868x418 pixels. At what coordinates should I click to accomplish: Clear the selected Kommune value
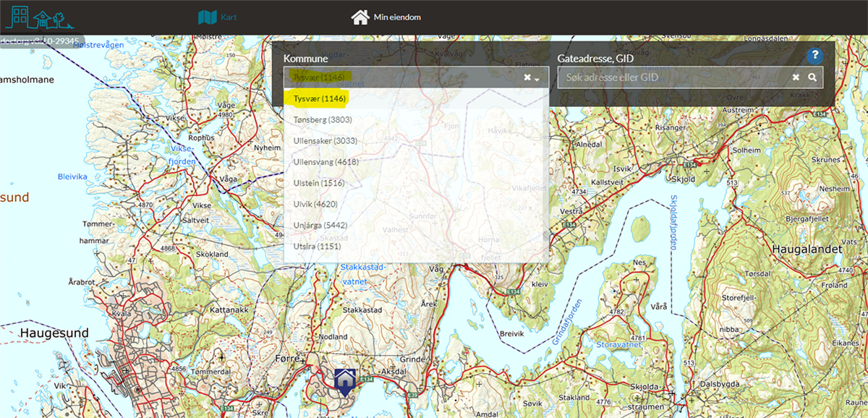(x=527, y=77)
